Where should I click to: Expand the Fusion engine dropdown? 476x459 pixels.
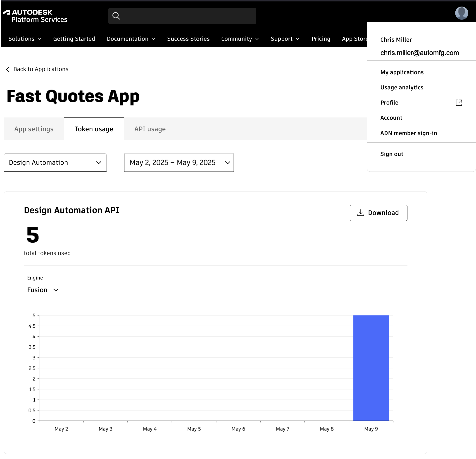click(x=43, y=290)
